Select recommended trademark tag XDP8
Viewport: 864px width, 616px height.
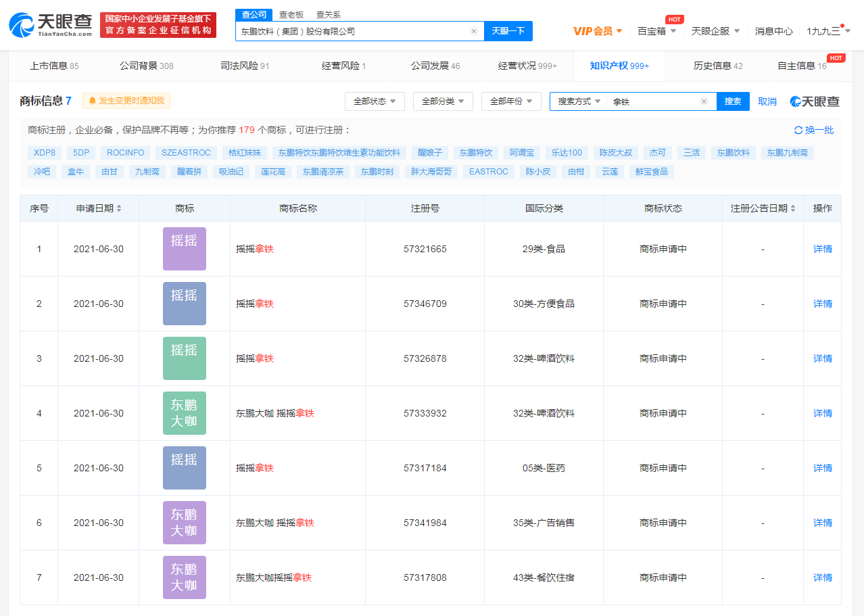coord(45,153)
